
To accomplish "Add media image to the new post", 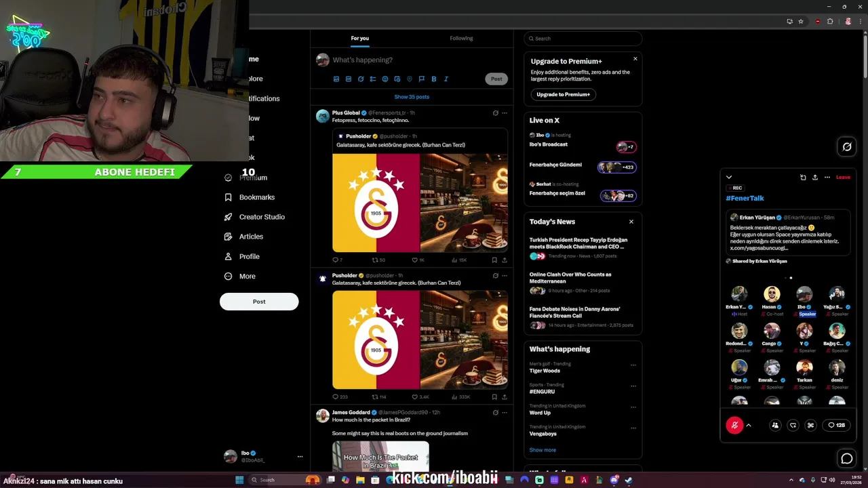I will 336,79.
